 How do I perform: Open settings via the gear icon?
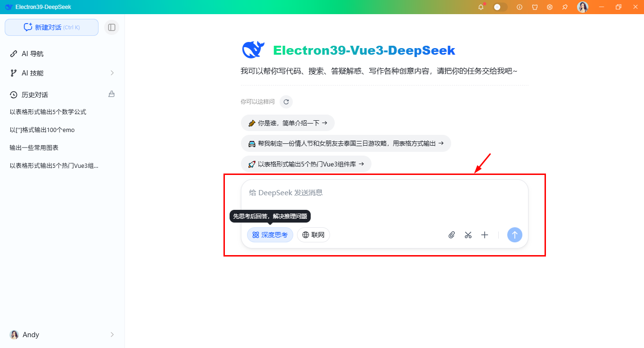point(549,7)
